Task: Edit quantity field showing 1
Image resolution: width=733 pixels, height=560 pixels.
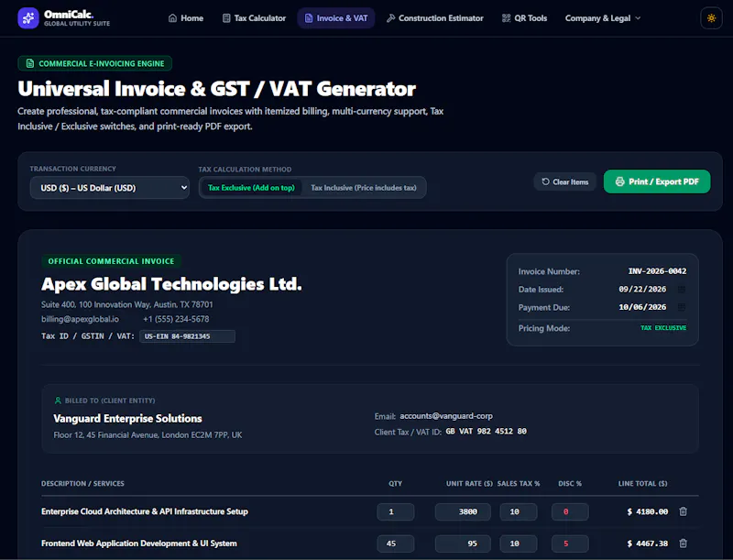Action: pyautogui.click(x=396, y=511)
